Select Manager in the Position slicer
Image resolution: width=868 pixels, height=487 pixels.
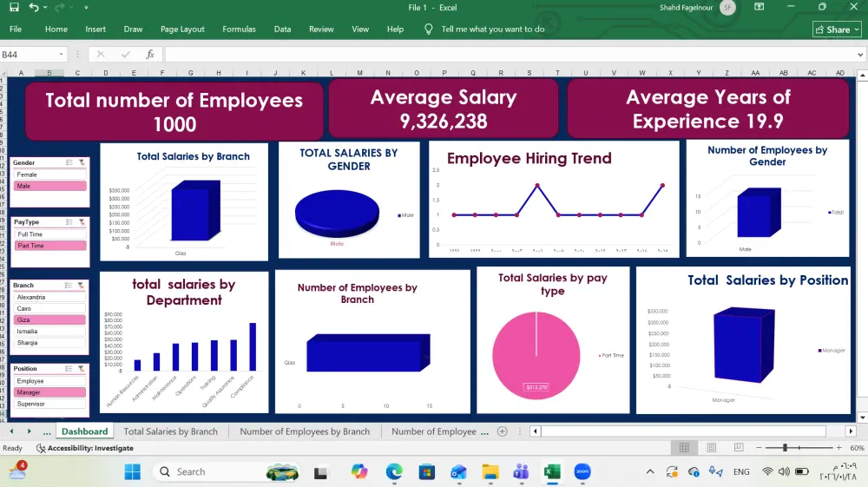[49, 392]
